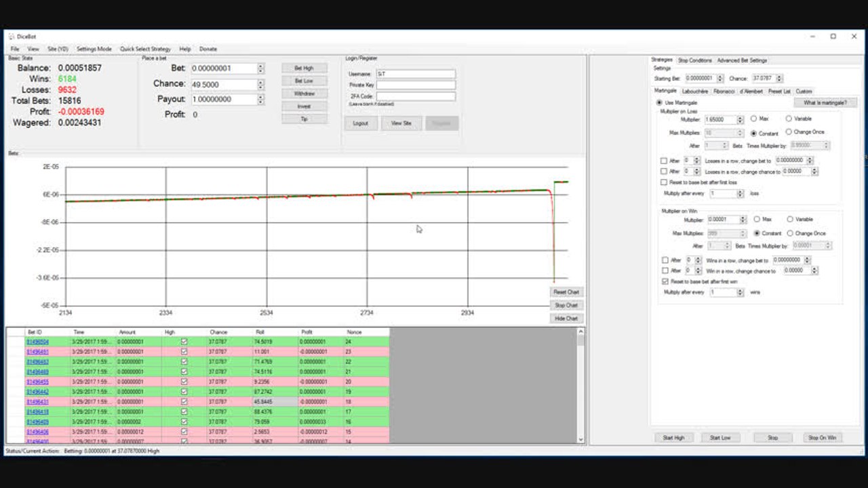Select Change Once under Multiplier on Win
The height and width of the screenshot is (488, 868).
(x=790, y=233)
